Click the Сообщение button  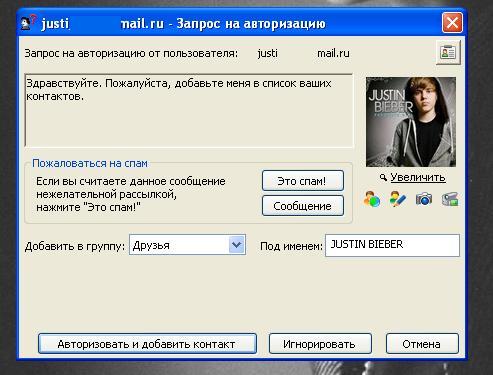[303, 206]
